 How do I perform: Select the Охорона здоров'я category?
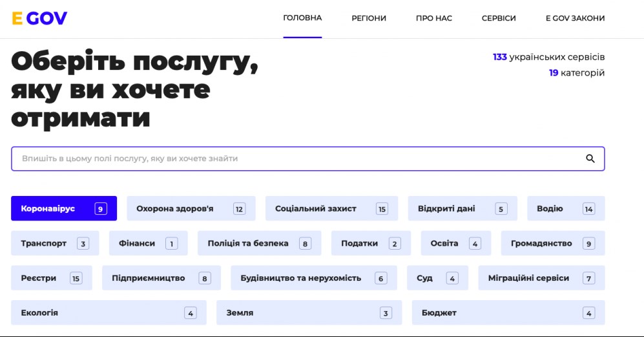coord(191,208)
